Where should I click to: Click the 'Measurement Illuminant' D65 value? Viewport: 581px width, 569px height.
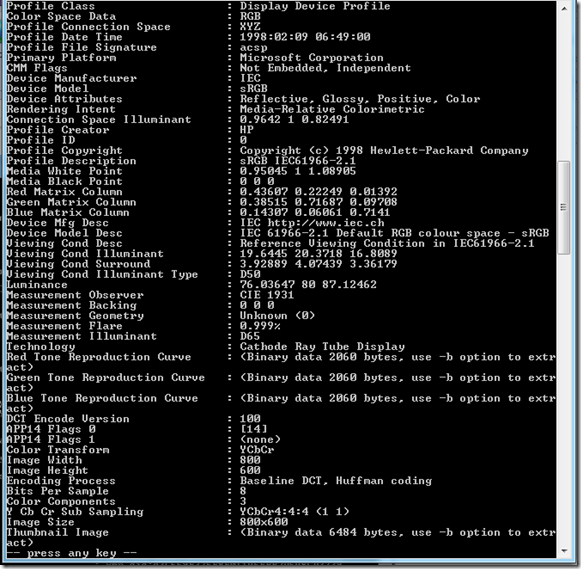coord(250,336)
